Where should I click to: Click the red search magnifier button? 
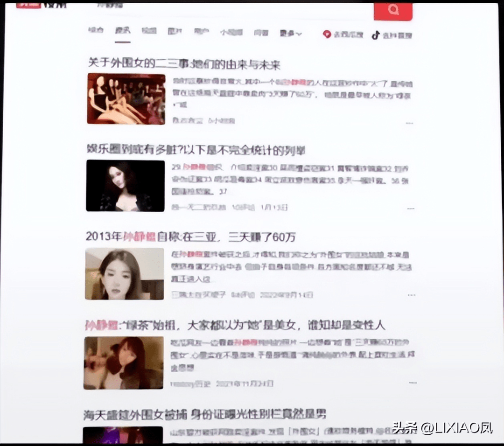393,11
